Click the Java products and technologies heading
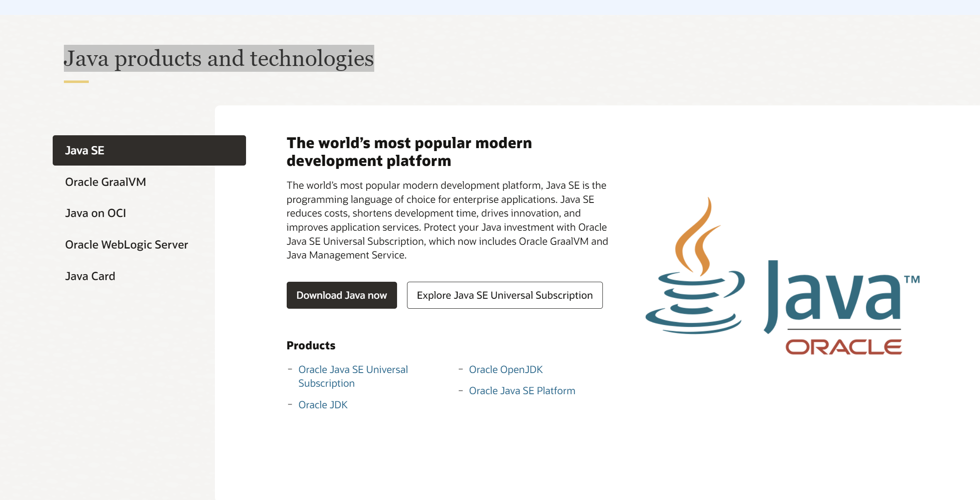This screenshot has width=980, height=500. tap(219, 58)
